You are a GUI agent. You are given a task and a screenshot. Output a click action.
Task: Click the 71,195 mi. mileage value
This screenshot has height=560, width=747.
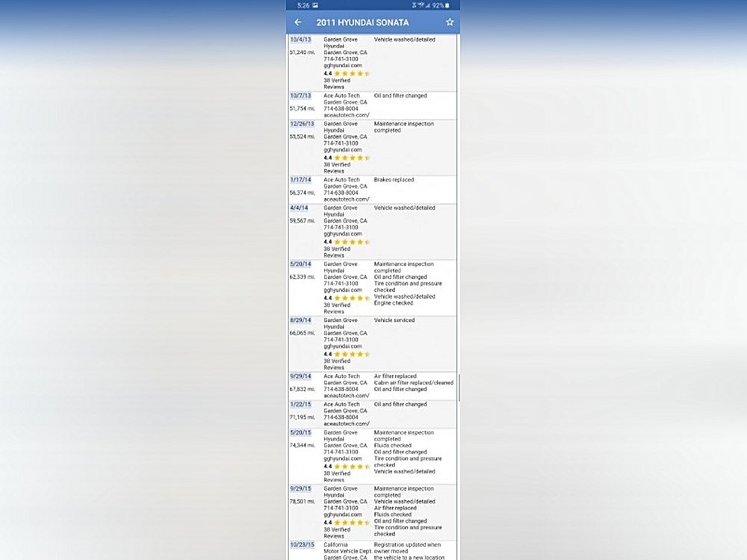pyautogui.click(x=302, y=417)
